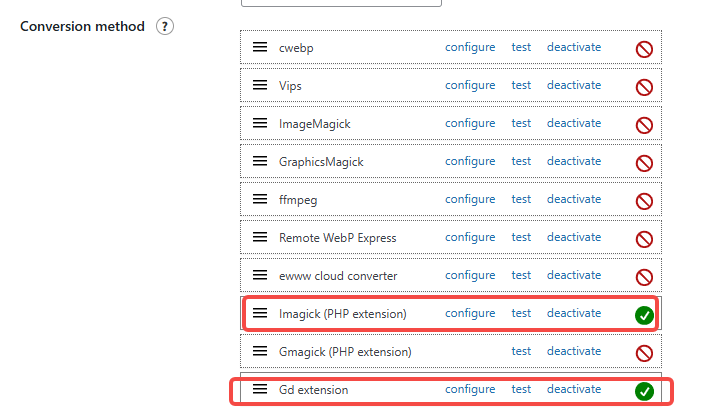726x420 pixels.
Task: Test the cwebp converter
Action: coord(521,47)
